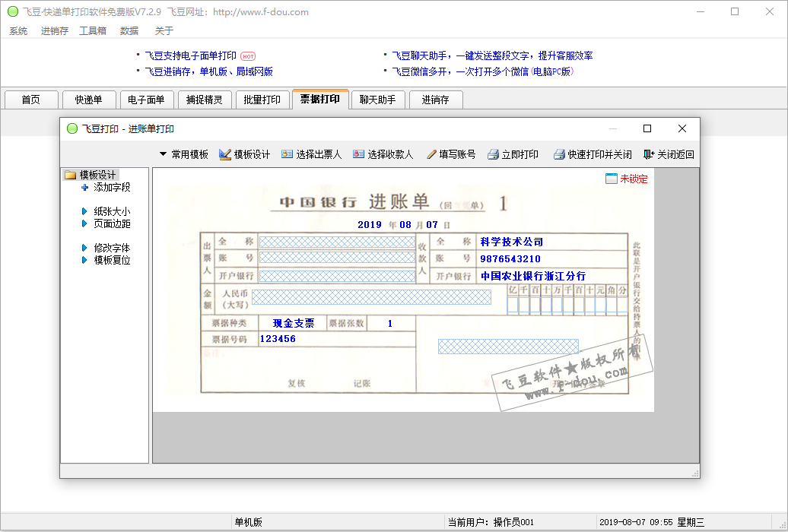Click 当前用户: 操作员001 in the status bar
788x532 pixels.
pos(491,522)
